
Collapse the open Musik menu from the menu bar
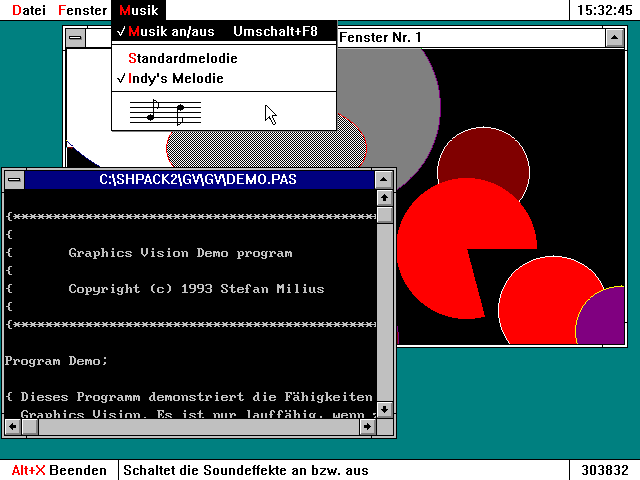[x=138, y=9]
